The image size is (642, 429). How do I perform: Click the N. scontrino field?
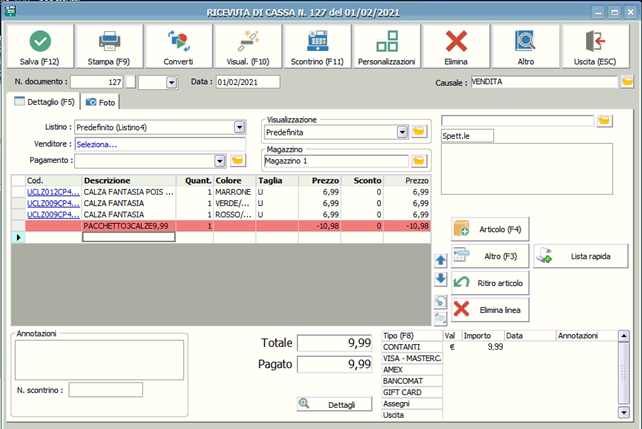click(106, 390)
